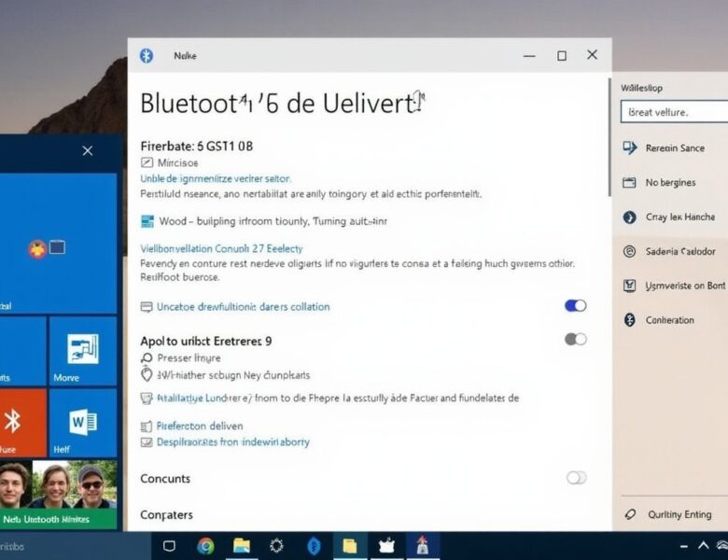Open the 'Firefercton deliven' link

[200, 426]
